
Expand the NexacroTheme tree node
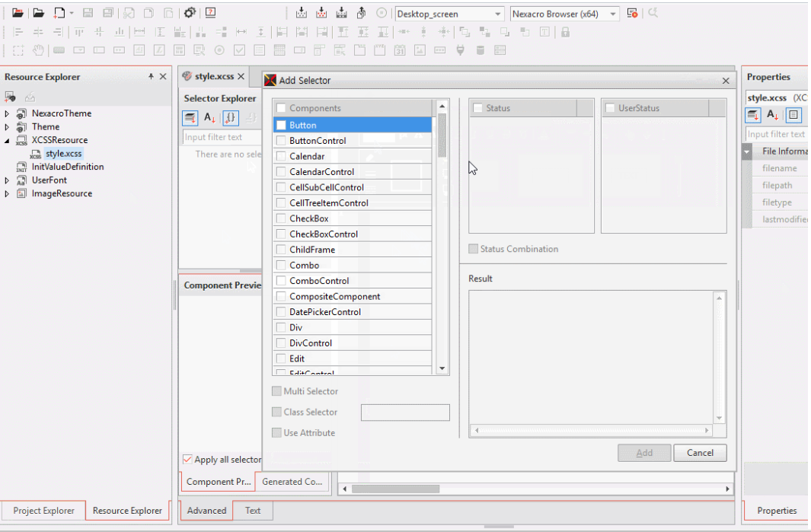tap(7, 113)
